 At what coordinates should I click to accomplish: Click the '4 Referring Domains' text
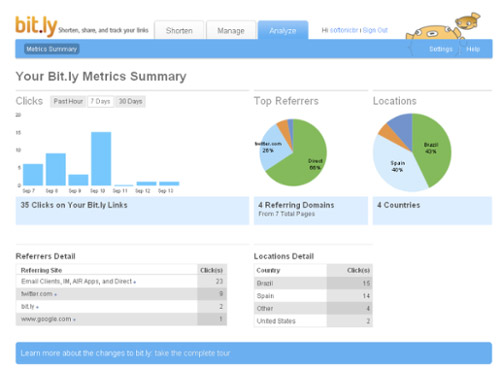pos(296,205)
